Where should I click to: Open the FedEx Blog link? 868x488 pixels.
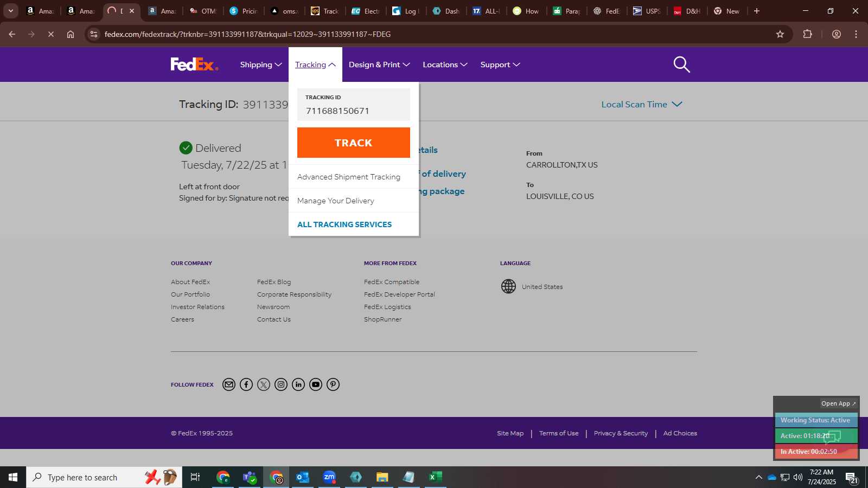coord(274,282)
